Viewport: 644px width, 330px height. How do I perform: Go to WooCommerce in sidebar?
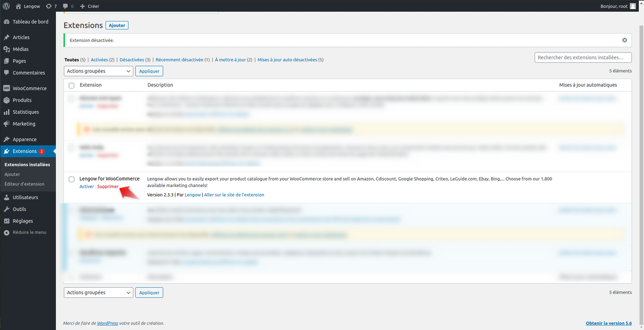tap(29, 89)
